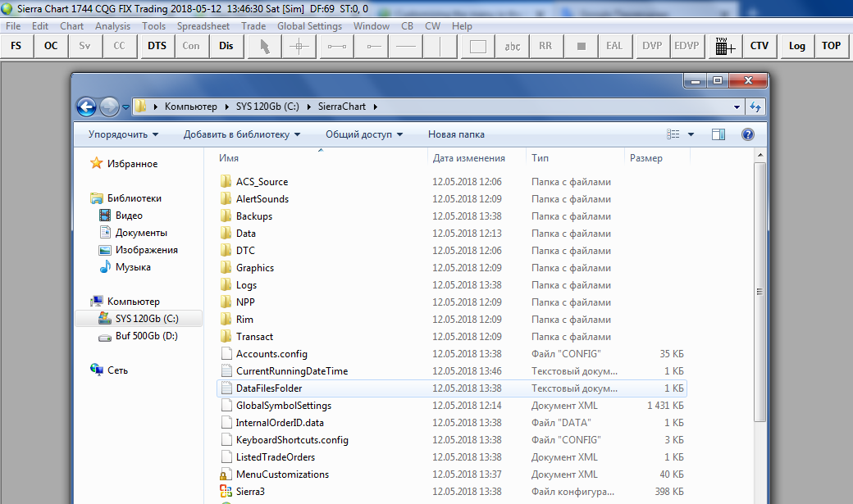Click the file list vertical scrollbar
The height and width of the screenshot is (504, 853).
pos(759,292)
